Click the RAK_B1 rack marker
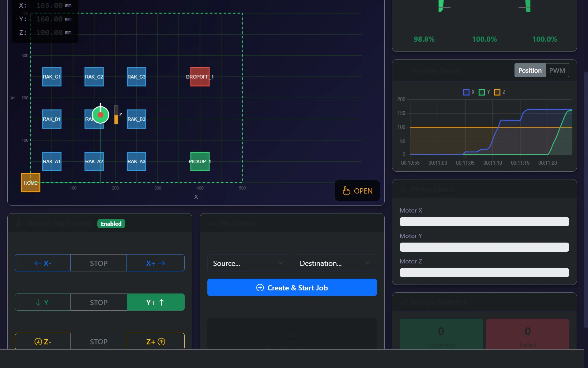The width and height of the screenshot is (588, 368). coord(52,119)
